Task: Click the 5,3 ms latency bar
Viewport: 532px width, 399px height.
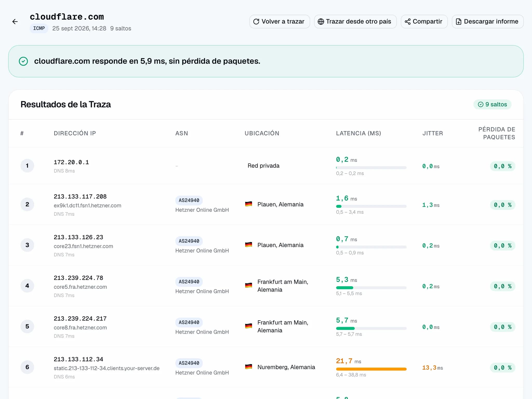Action: click(x=371, y=288)
